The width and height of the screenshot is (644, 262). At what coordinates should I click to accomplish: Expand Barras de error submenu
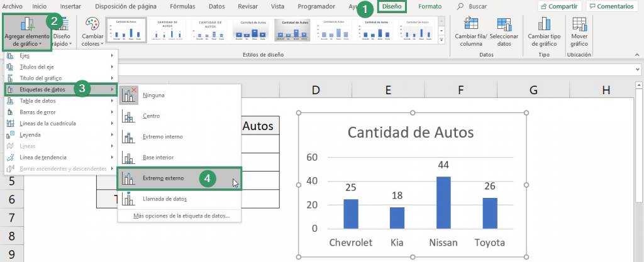(x=61, y=112)
